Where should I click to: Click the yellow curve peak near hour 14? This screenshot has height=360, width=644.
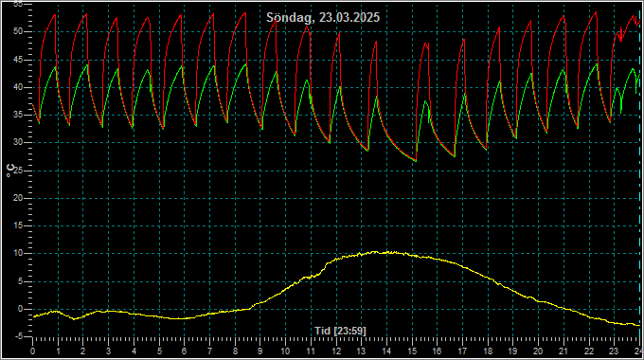point(386,252)
